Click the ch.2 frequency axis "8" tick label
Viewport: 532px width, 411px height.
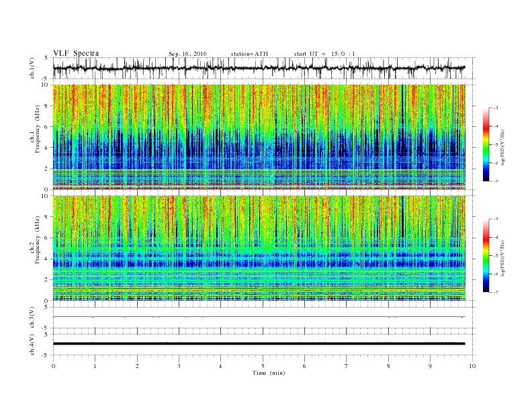click(x=47, y=217)
